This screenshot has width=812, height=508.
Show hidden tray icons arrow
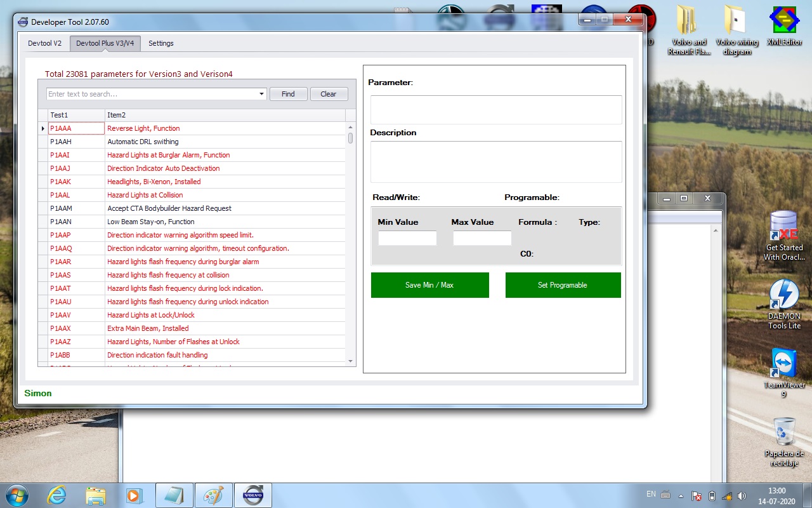tap(681, 495)
